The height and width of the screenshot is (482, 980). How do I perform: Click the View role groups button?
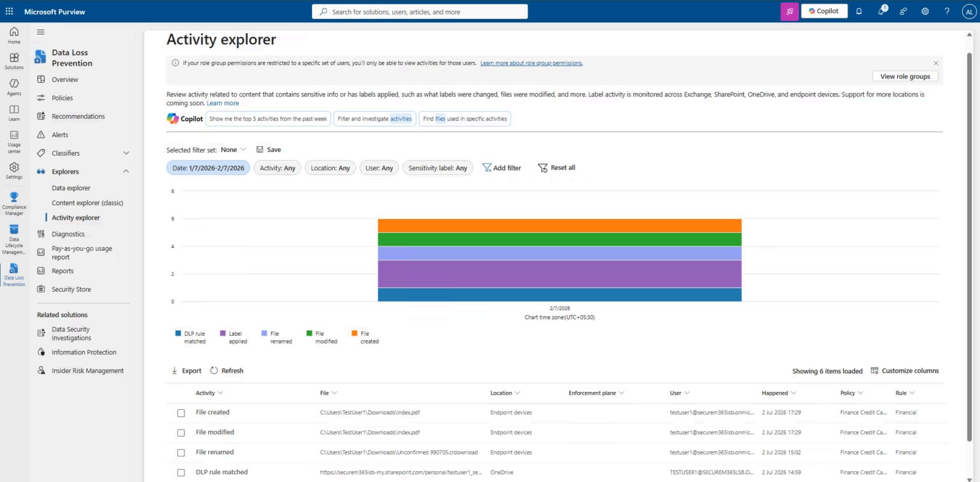tap(905, 77)
